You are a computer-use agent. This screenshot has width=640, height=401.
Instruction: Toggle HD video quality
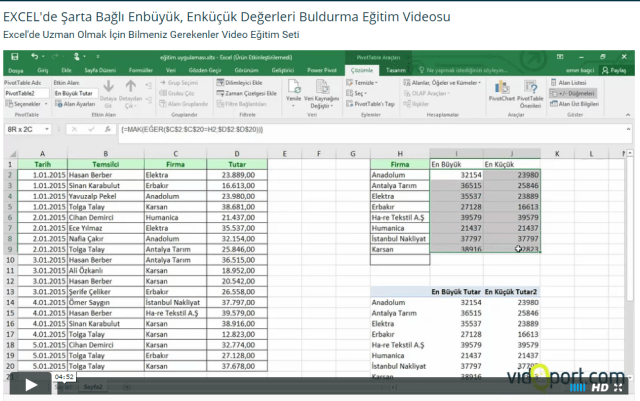[600, 388]
